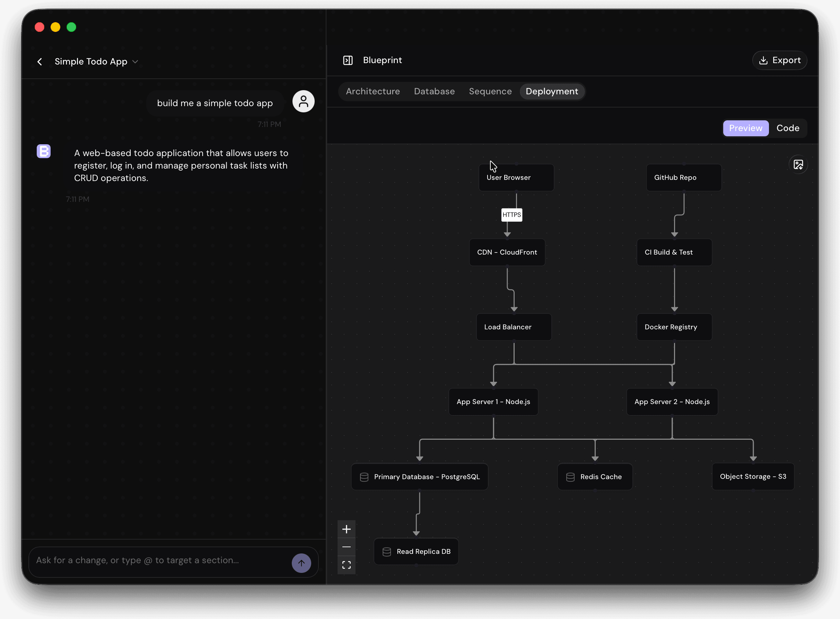Screen dimensions: 840x619
Task: Collapse the Blueprint side panel icon
Action: coord(348,60)
